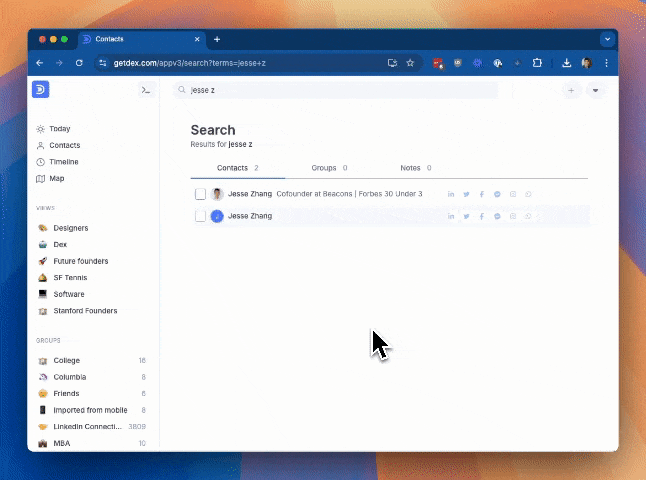Click Facebook icon for second Jesse Zhang
This screenshot has width=646, height=480.
click(482, 216)
